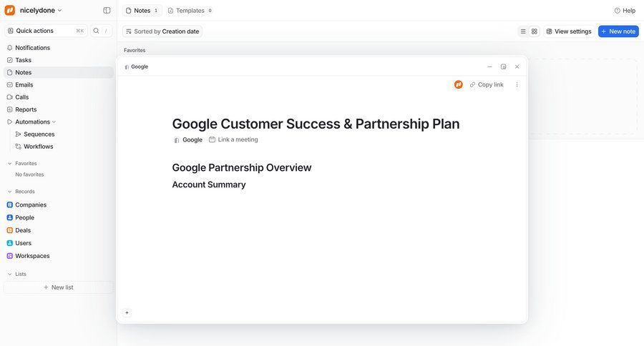Collapse the Automations section chevron
Viewport: 644px width, 346px height.
[x=54, y=122]
